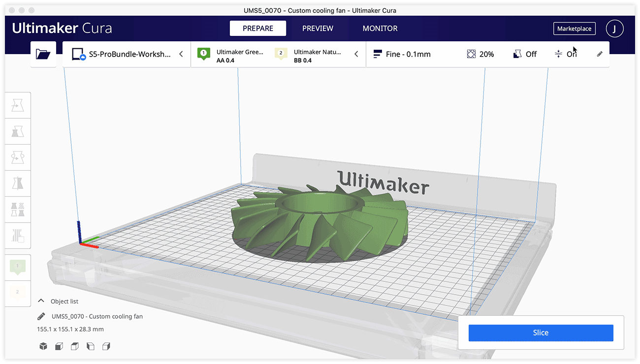Select the Rotate tool in left toolbar
640x364 pixels.
[18, 157]
